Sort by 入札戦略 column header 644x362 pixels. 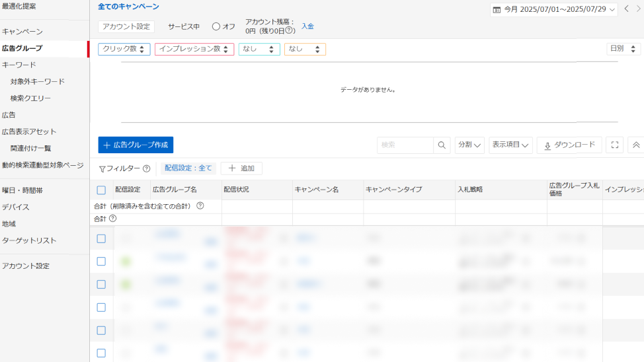[470, 190]
